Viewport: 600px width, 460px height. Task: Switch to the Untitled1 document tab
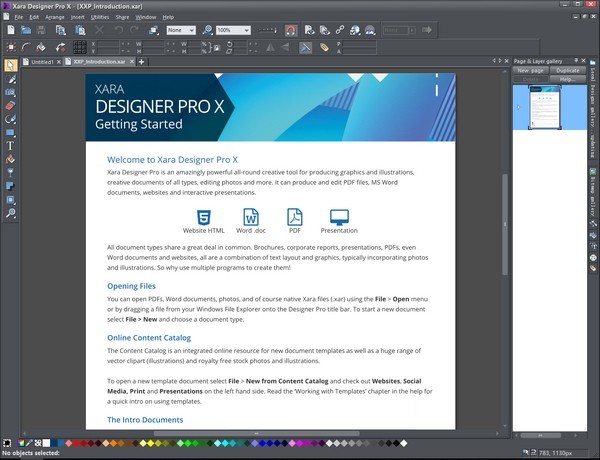coord(42,62)
